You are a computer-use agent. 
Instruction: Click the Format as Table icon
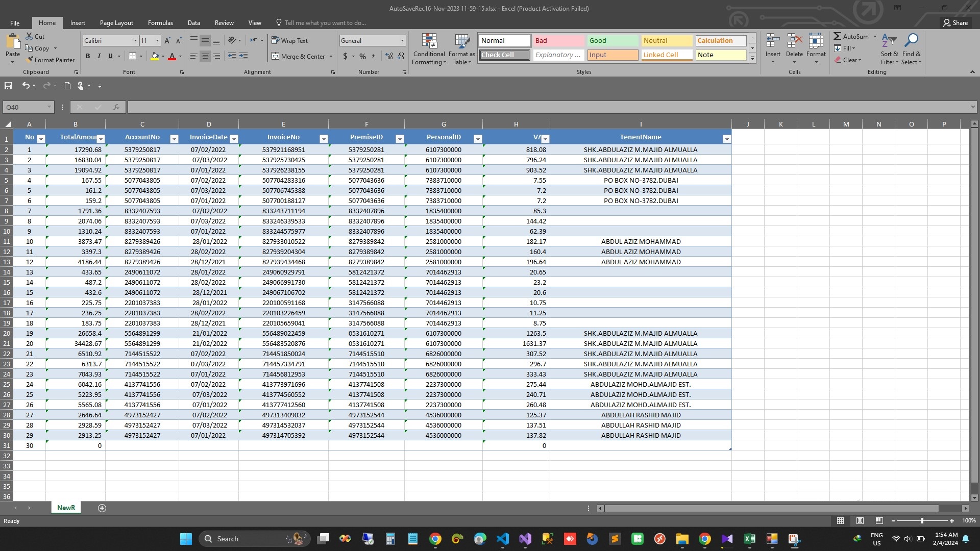click(x=462, y=42)
